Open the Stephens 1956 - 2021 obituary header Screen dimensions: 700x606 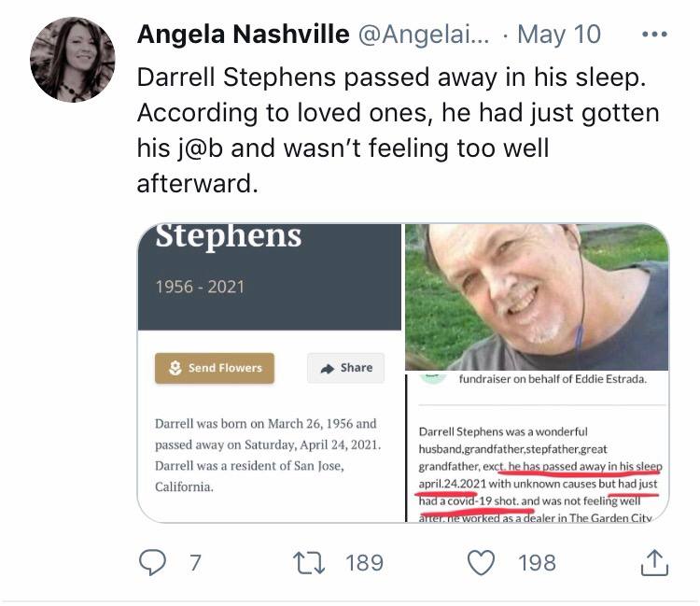(270, 277)
